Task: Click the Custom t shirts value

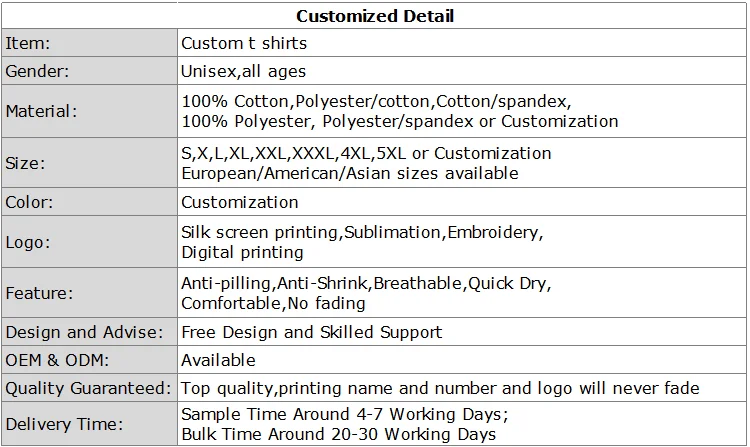Action: tap(244, 43)
